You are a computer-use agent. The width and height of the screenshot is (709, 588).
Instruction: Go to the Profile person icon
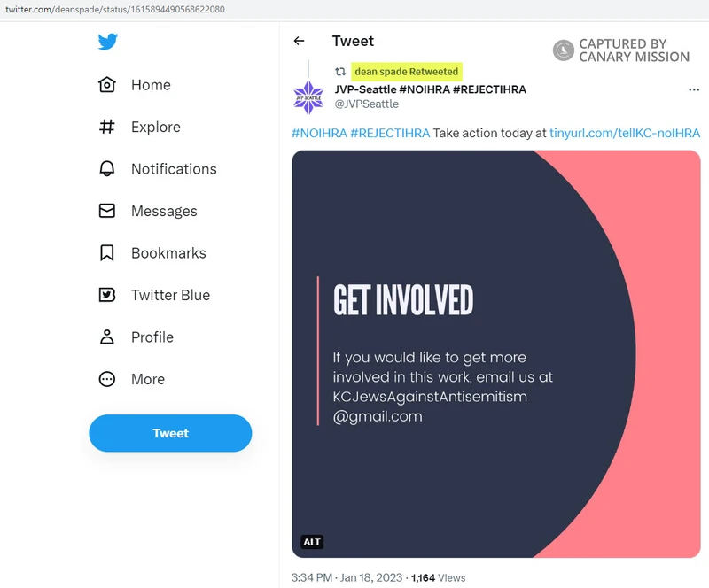click(107, 337)
